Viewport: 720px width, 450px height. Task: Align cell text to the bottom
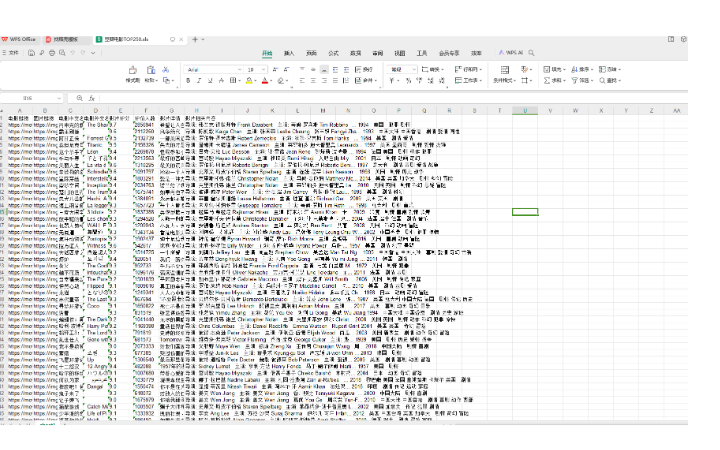pos(324,69)
